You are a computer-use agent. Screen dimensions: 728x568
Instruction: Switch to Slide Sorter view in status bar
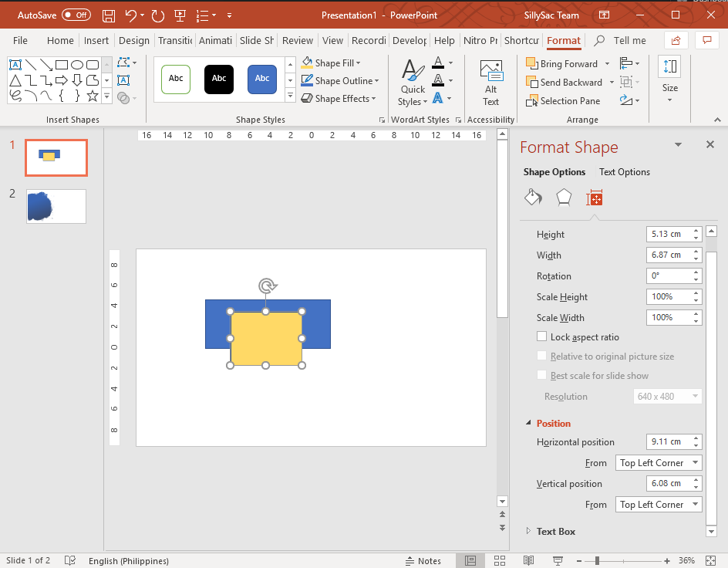point(500,560)
